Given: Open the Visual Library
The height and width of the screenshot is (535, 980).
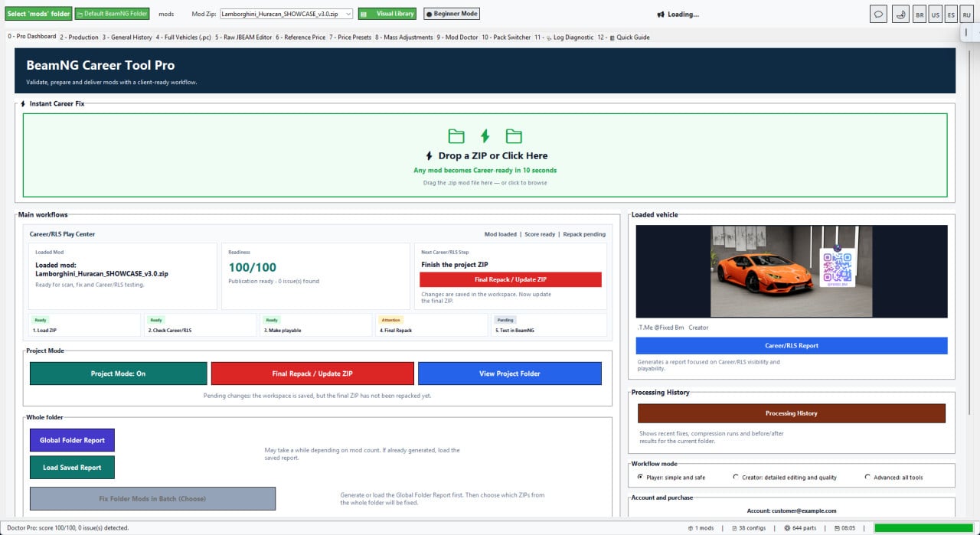Looking at the screenshot, I should coord(387,14).
